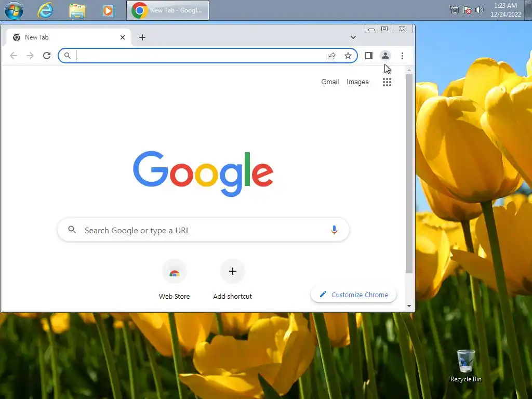
Task: Open the Windows Start menu
Action: (14, 10)
